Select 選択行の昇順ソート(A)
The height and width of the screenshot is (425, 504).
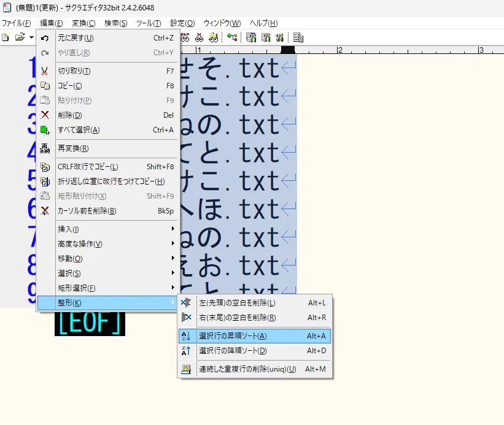point(255,336)
